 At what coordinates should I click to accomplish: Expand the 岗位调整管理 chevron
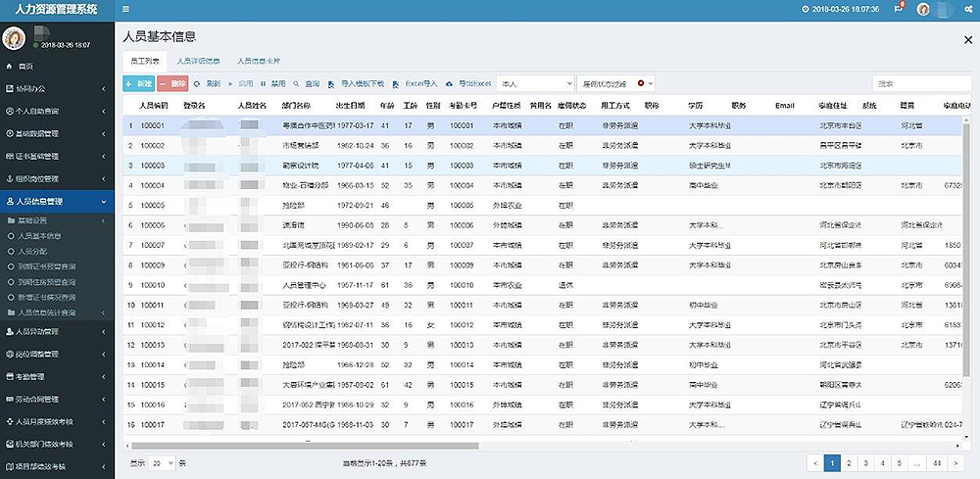103,354
